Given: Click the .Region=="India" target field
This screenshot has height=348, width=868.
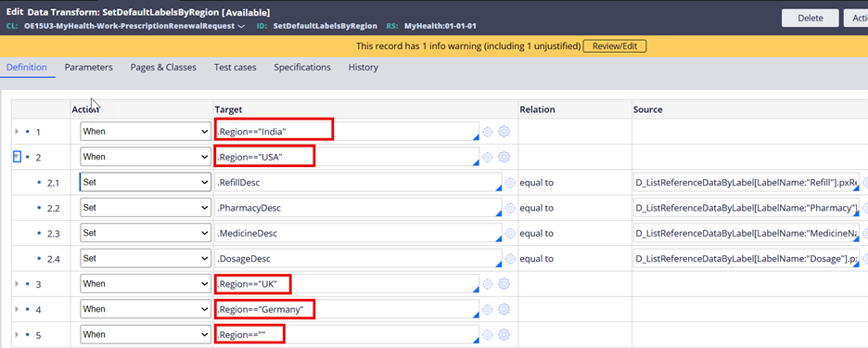Looking at the screenshot, I should tap(347, 132).
